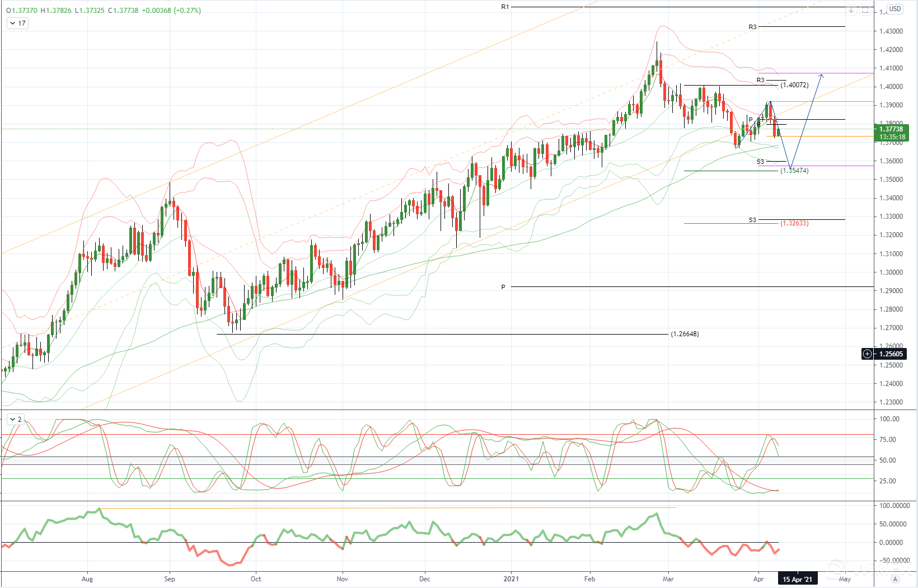Click the move pane down arrow icon
918x588 pixels.
tap(851, 10)
